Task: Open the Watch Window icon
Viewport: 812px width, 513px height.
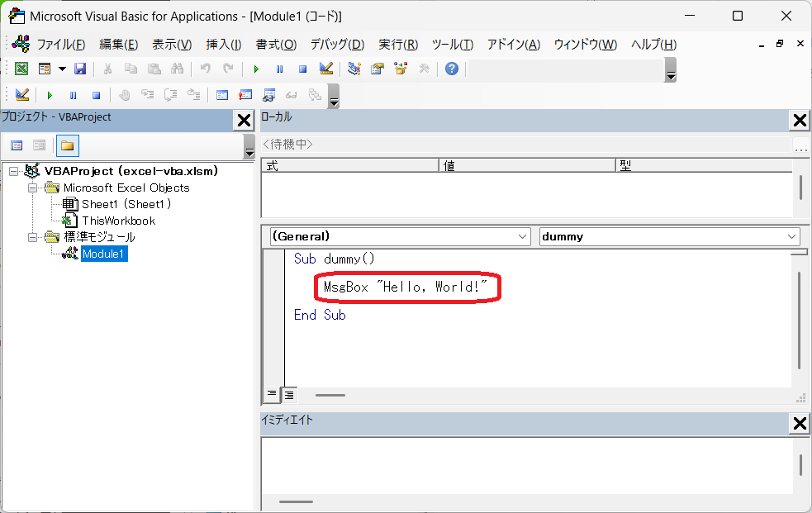Action: pos(268,95)
